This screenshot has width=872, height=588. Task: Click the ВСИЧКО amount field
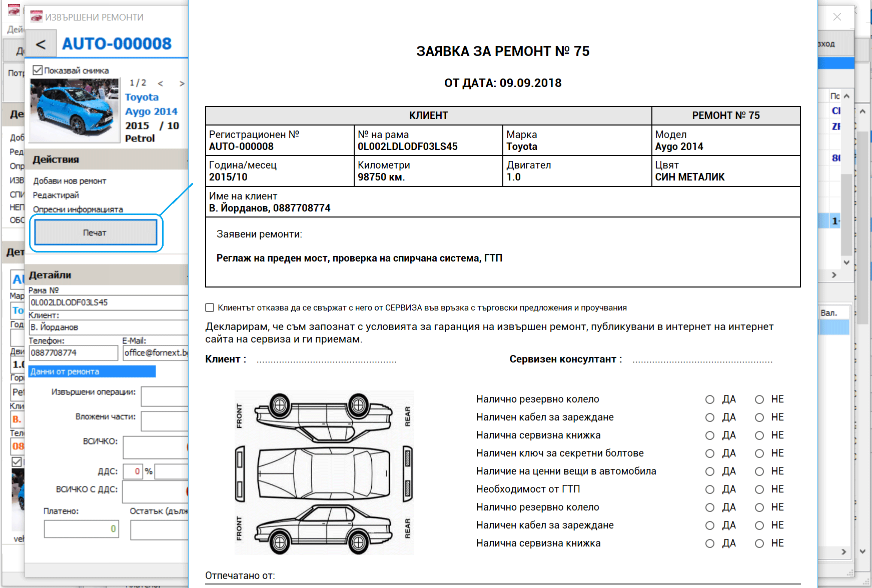point(156,447)
